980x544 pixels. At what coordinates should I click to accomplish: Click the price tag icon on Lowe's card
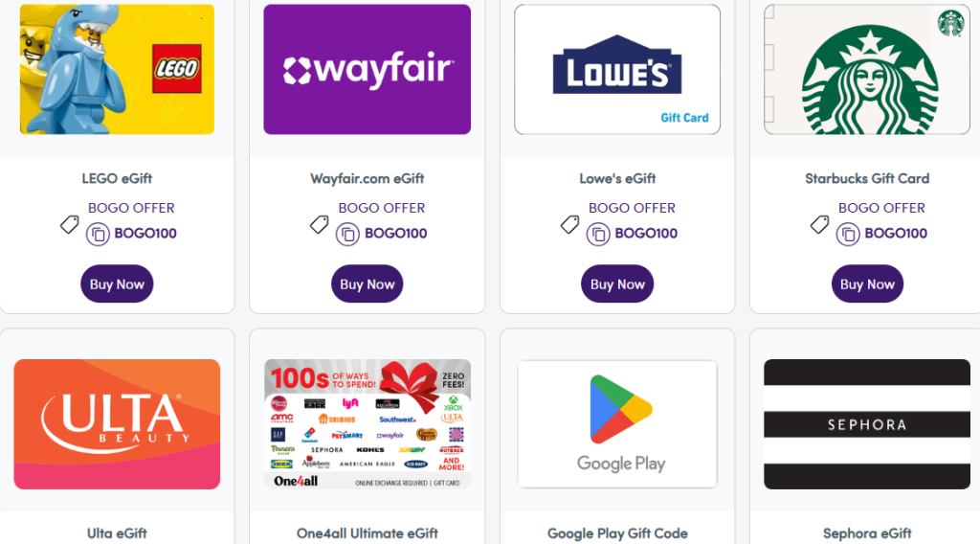pos(569,224)
